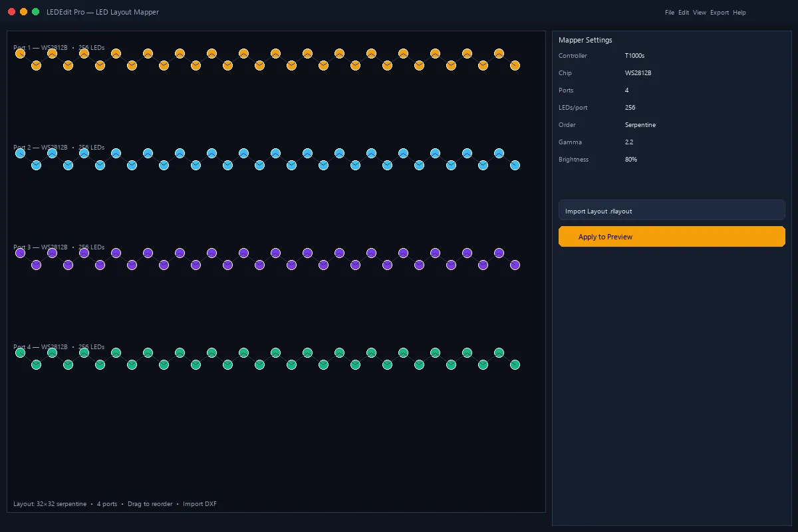Click the Controller value T1000s
This screenshot has height=532, width=798.
pos(635,56)
